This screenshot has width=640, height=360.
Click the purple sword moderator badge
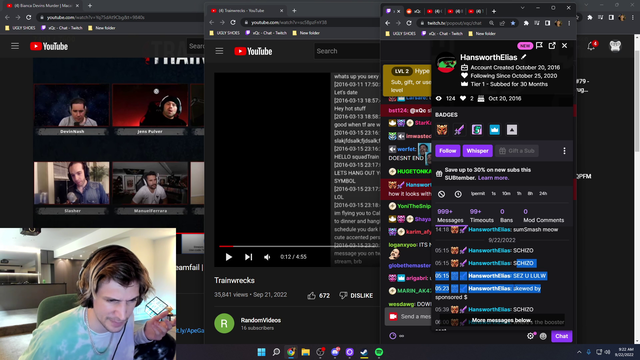459,130
